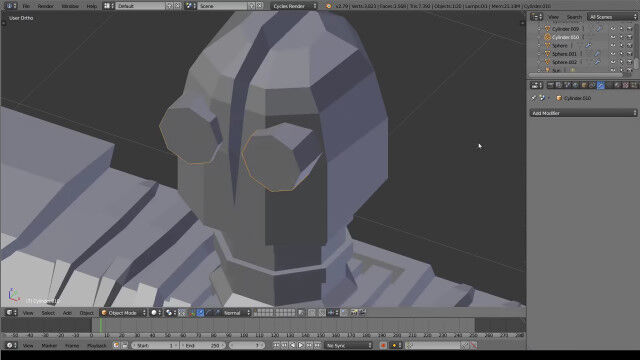Toggle viewport visibility eye for Sphere
This screenshot has height=360, width=640.
(613, 46)
